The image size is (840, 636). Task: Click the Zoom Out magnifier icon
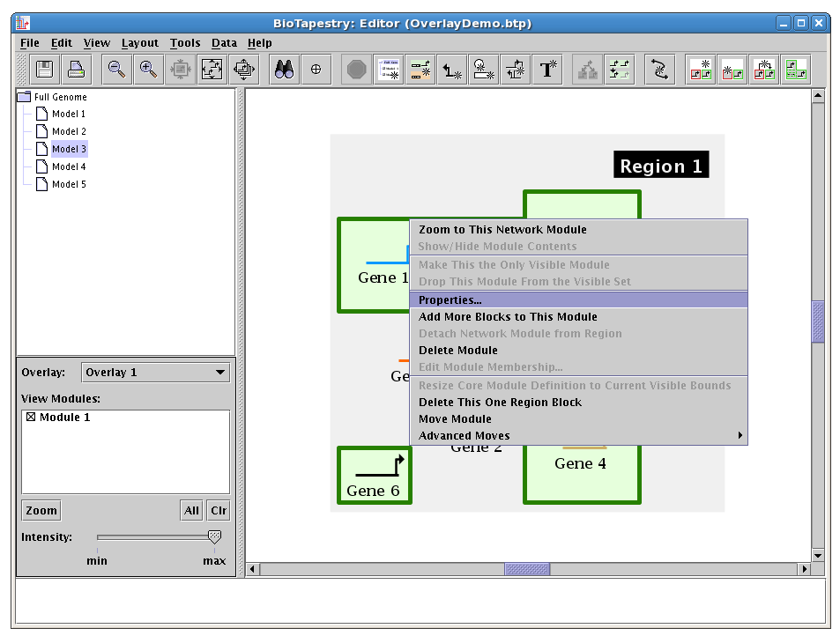pos(116,70)
